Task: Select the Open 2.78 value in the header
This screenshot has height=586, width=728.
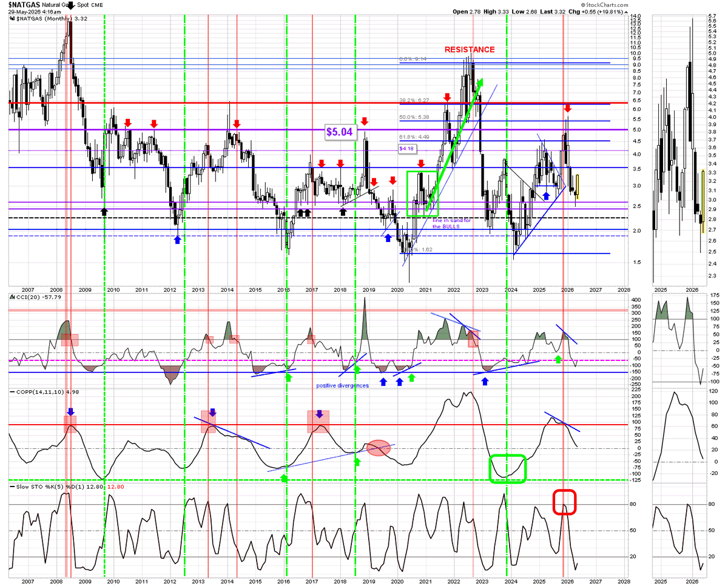Action: tap(467, 12)
